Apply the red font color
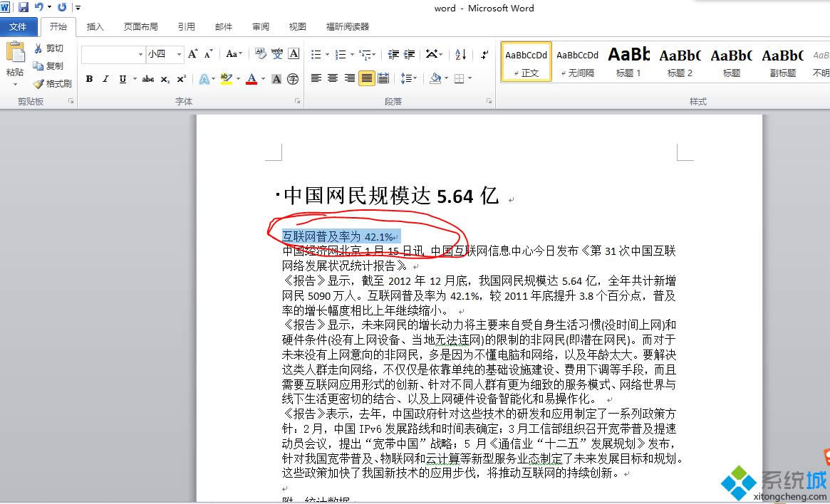The width and height of the screenshot is (830, 504). point(252,79)
